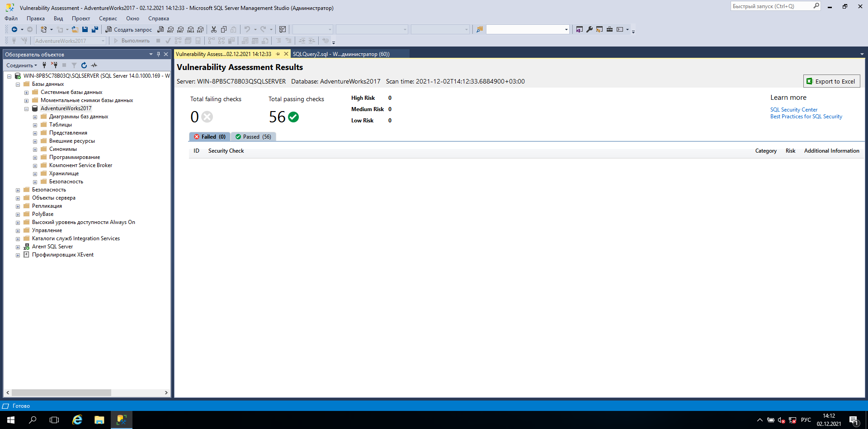Open the 'Справка' menu
868x429 pixels.
(x=159, y=19)
